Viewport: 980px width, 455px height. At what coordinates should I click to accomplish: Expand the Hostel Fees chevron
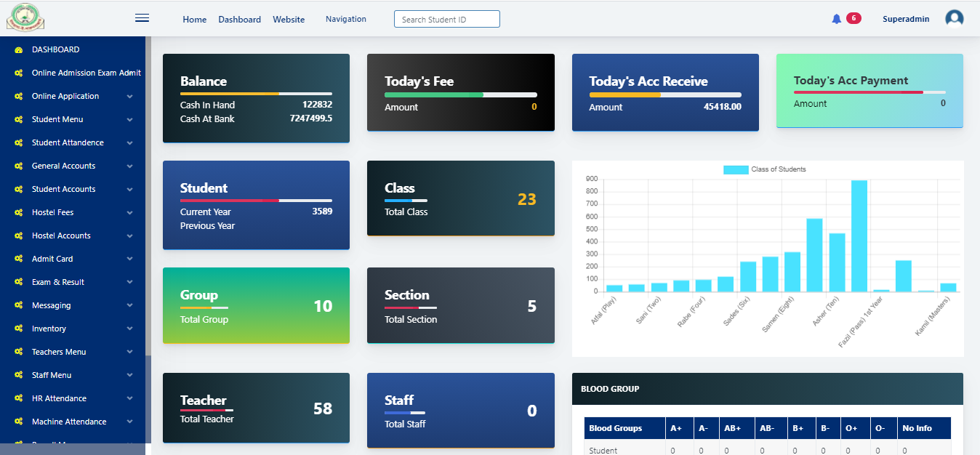coord(129,213)
